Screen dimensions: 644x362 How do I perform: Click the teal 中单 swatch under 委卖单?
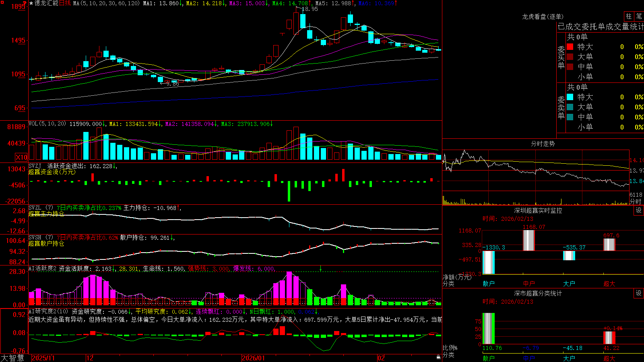pos(570,117)
